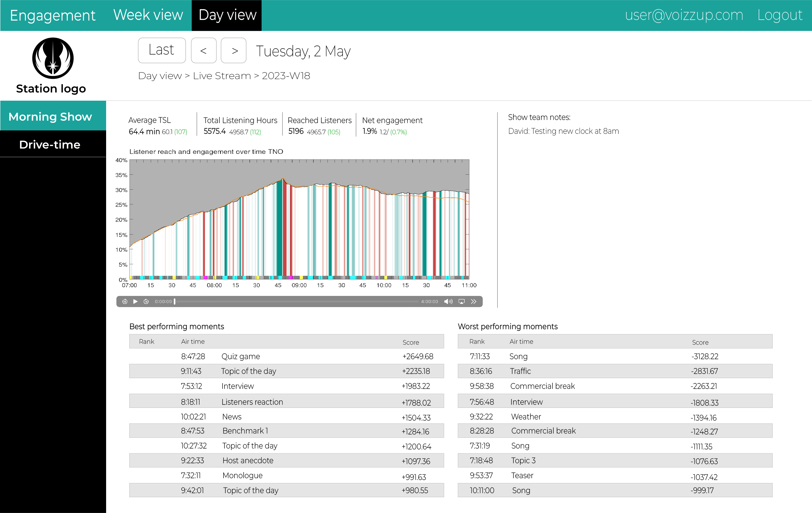Image resolution: width=812 pixels, height=513 pixels.
Task: Click the audio progress bar track
Action: tap(297, 301)
